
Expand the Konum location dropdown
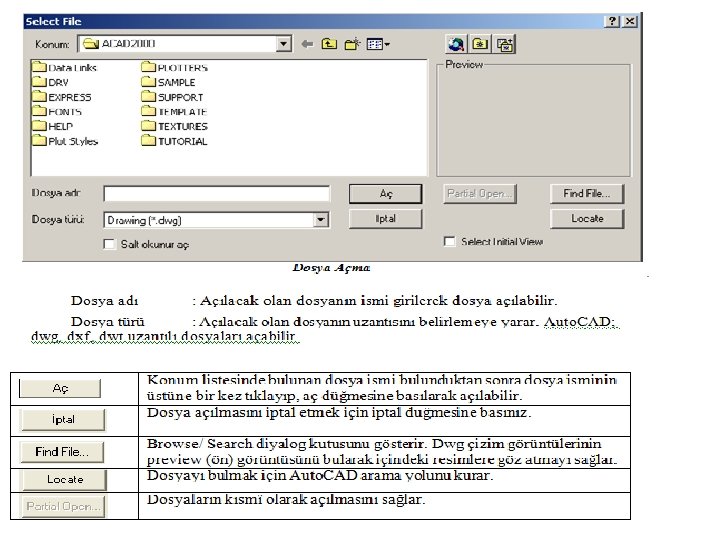click(283, 44)
